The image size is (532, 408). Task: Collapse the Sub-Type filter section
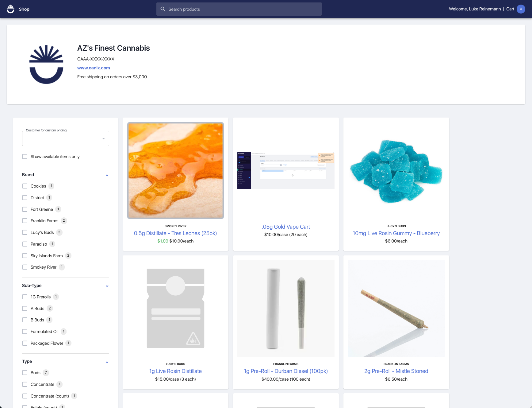tap(107, 286)
